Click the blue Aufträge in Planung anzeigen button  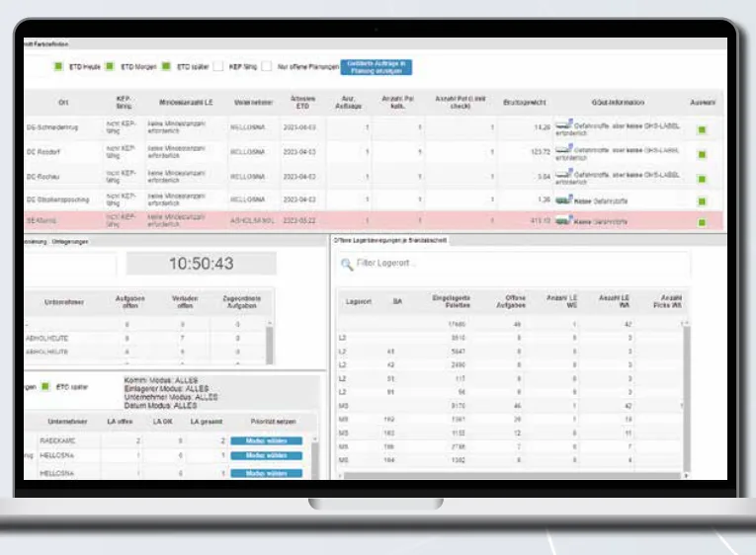click(377, 67)
